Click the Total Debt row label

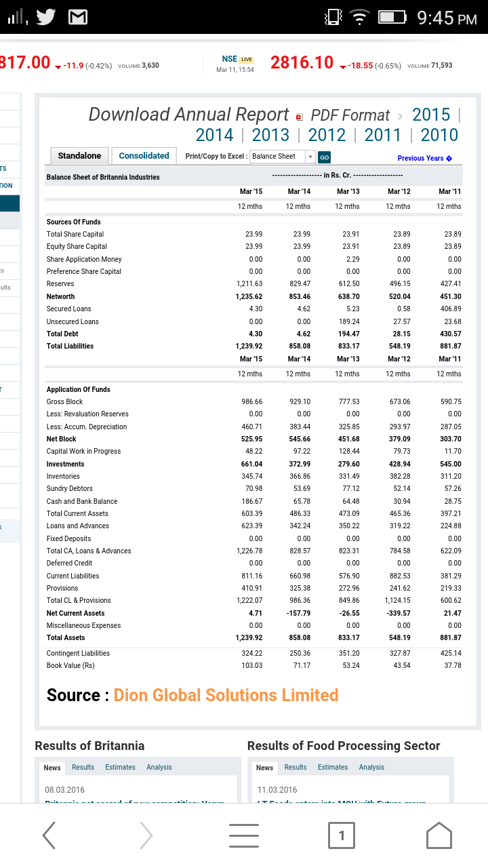tap(62, 334)
